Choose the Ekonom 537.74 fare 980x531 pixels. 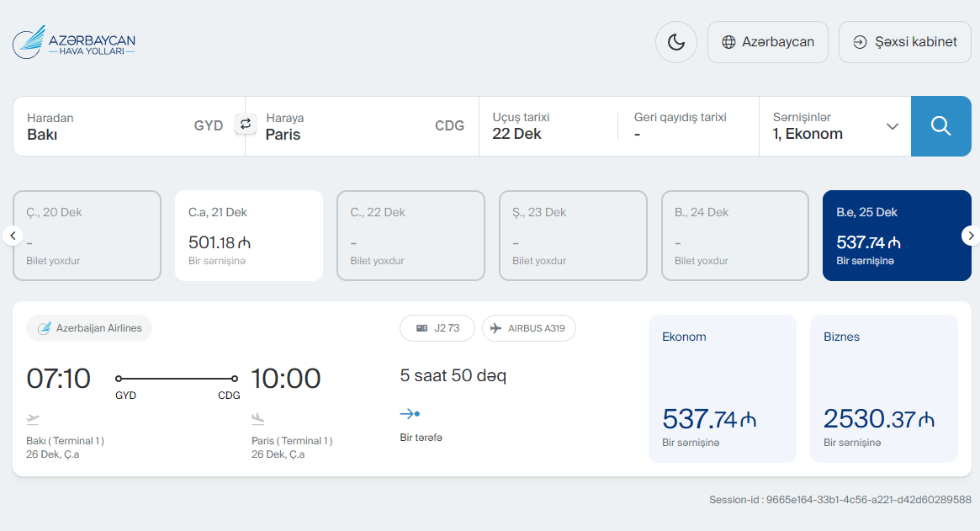pos(722,389)
